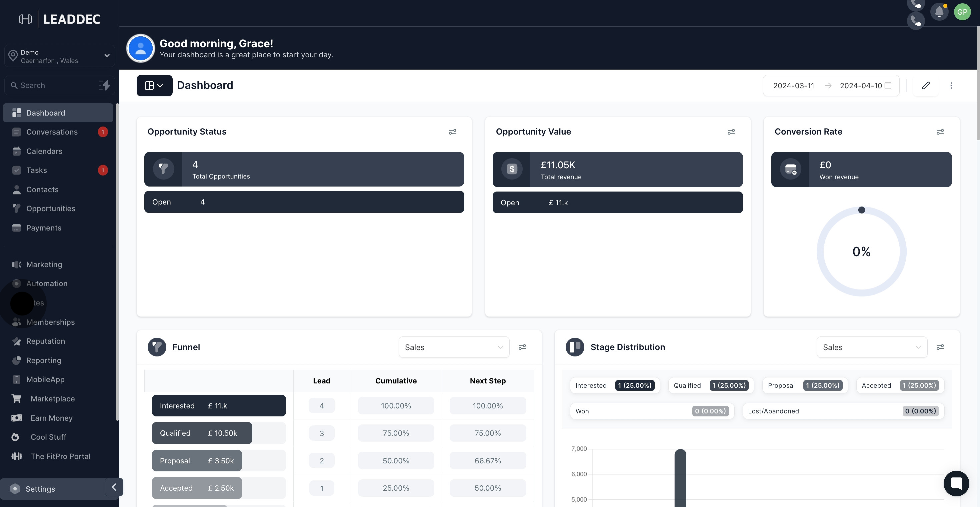Screen dimensions: 980x507
Task: Expand the Demo location switcher
Action: click(x=59, y=56)
